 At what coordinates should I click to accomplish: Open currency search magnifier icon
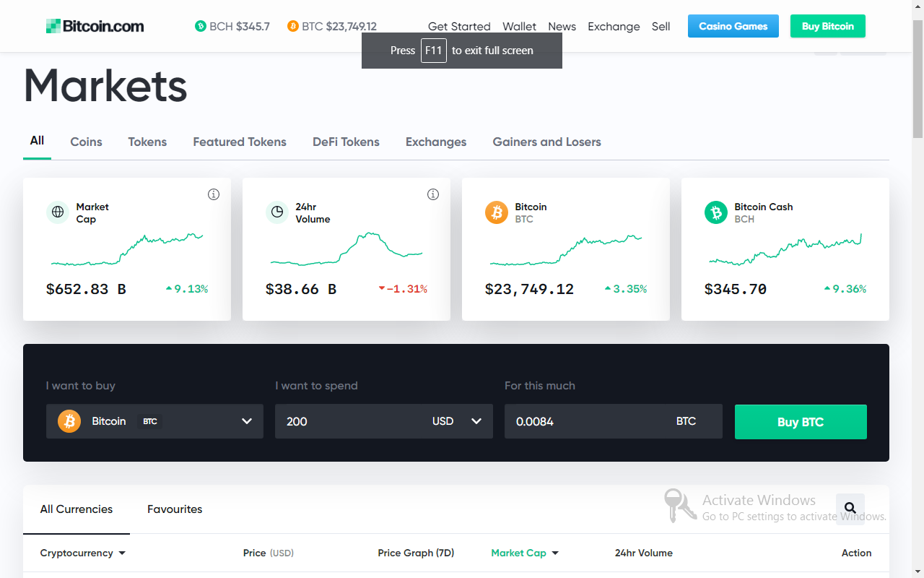coord(850,508)
